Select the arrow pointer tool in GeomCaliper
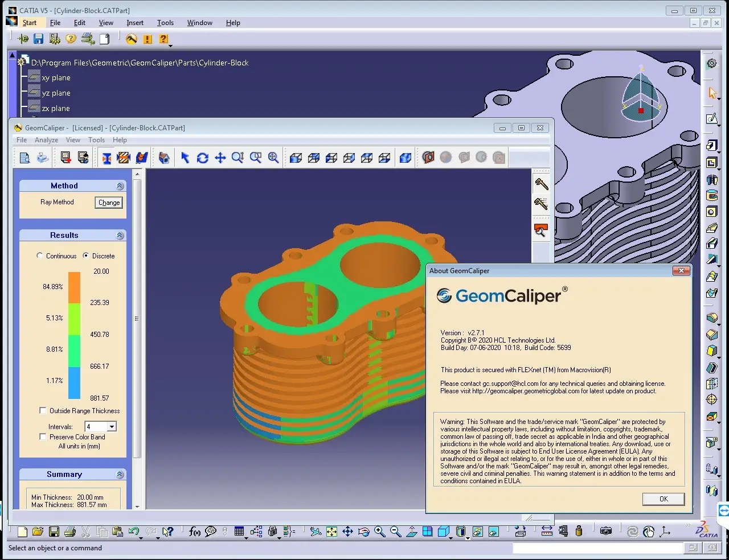 (x=185, y=158)
